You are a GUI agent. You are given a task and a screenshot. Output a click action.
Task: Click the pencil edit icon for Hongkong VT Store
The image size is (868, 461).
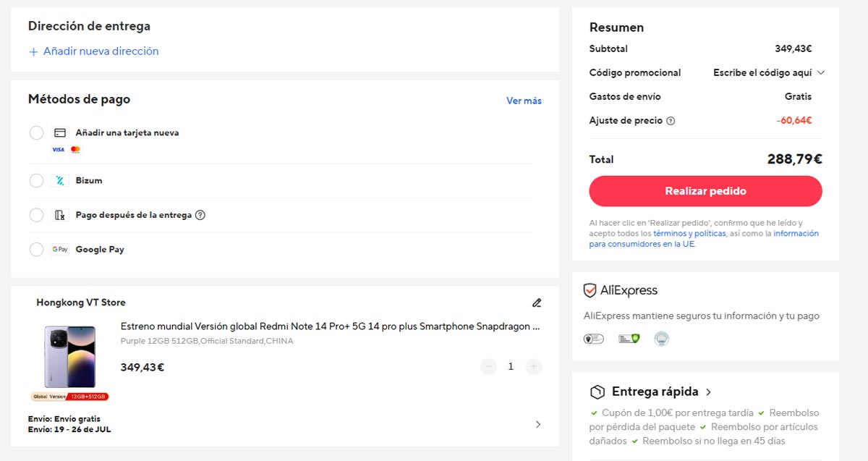537,303
